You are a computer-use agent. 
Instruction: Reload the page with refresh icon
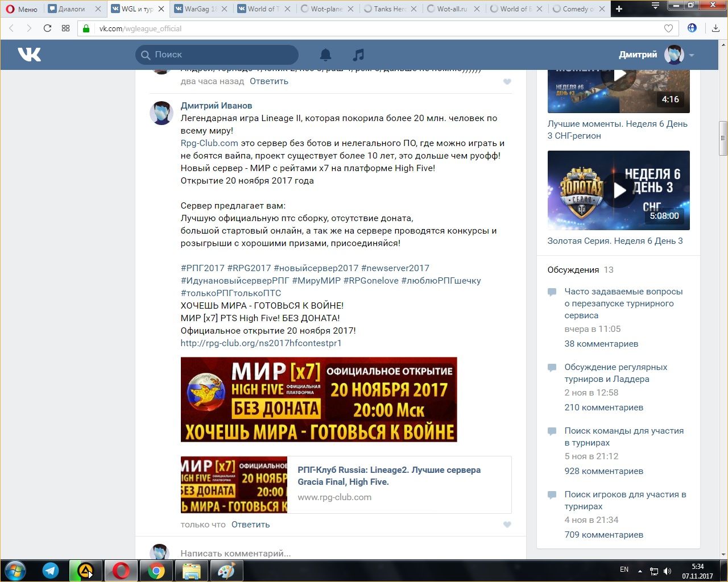[47, 28]
